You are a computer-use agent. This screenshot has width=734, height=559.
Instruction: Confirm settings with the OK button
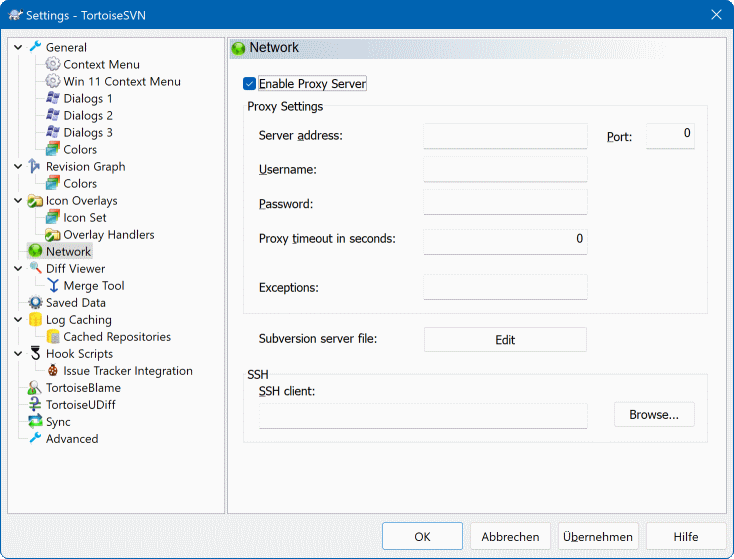pyautogui.click(x=422, y=537)
